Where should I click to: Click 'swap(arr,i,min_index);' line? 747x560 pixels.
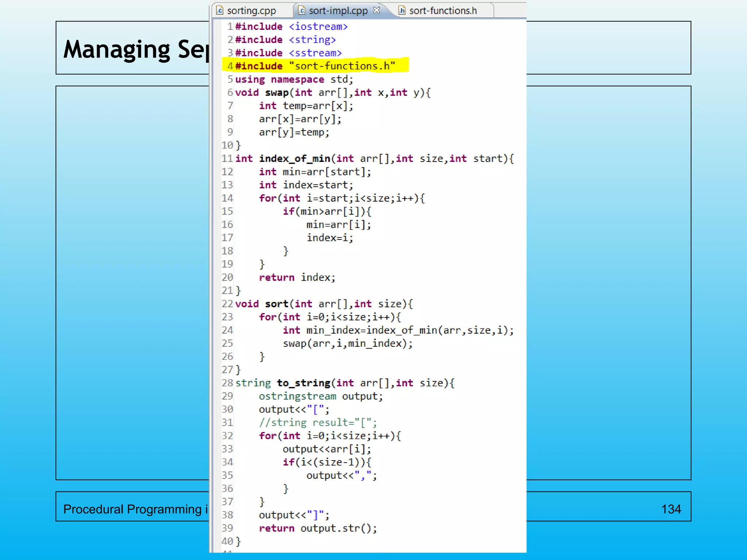[348, 343]
